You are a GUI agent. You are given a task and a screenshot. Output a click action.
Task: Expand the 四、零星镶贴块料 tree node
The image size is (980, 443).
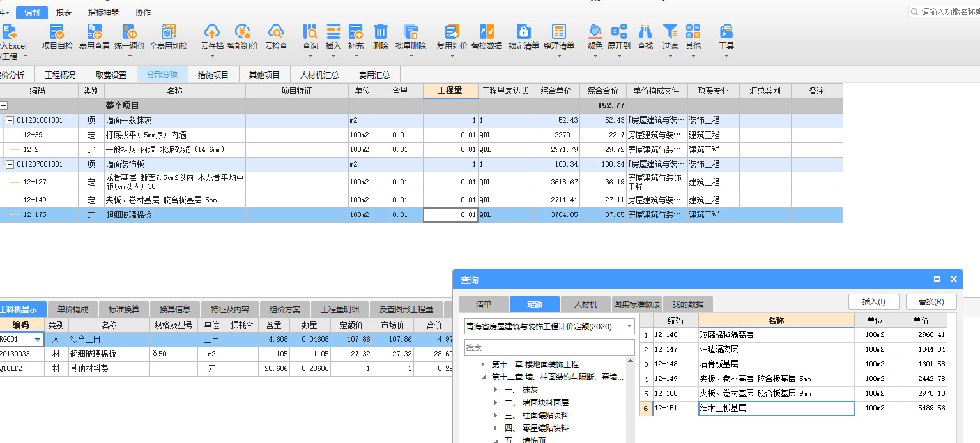(x=496, y=428)
